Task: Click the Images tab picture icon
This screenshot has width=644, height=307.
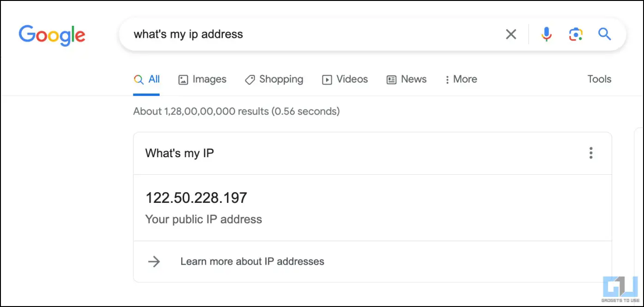Action: 183,80
